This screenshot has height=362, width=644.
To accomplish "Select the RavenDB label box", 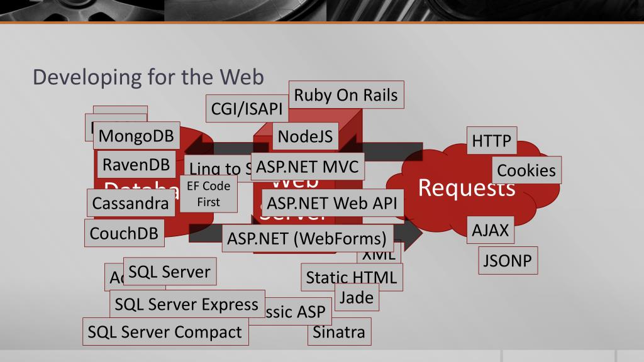I will (136, 165).
